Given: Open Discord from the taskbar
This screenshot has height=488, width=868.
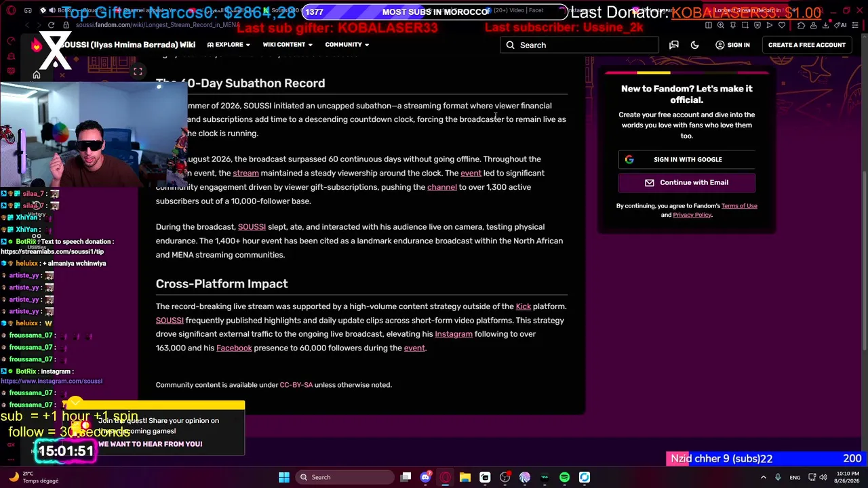Looking at the screenshot, I should [x=425, y=477].
